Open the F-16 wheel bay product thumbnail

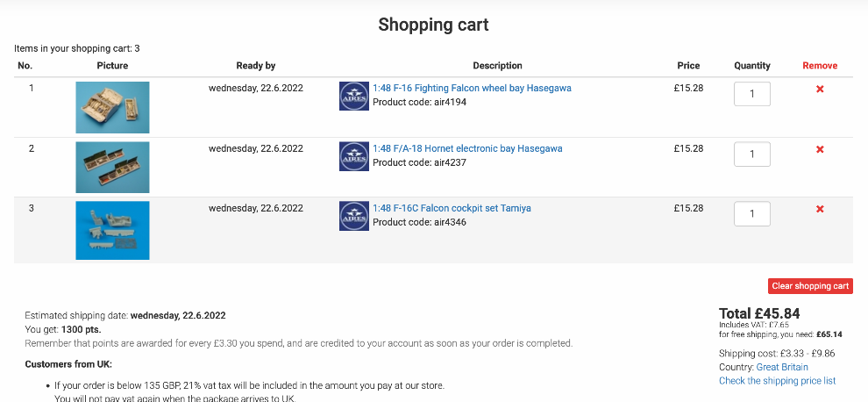112,107
